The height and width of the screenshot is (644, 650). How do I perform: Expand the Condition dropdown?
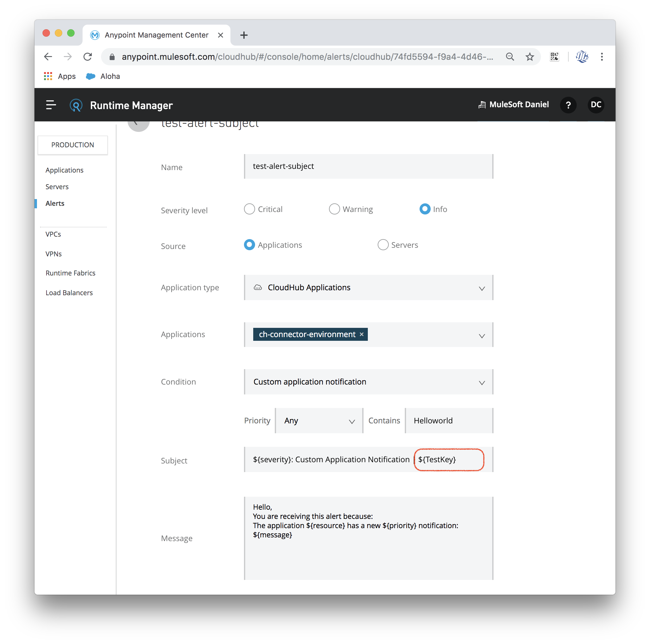point(482,382)
